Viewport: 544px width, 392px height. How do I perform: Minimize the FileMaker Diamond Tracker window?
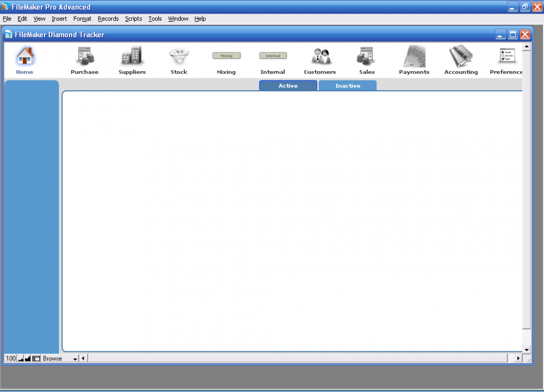500,35
